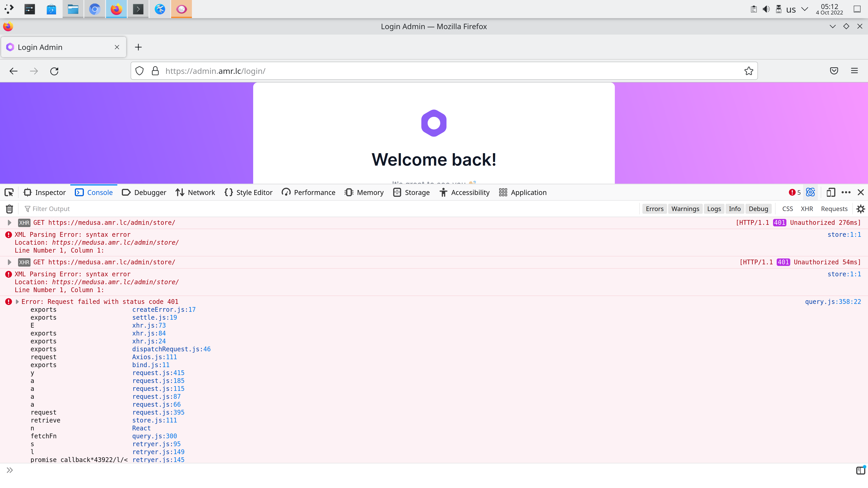Expand the Request failed error stack trace
This screenshot has height=488, width=868.
pyautogui.click(x=17, y=301)
